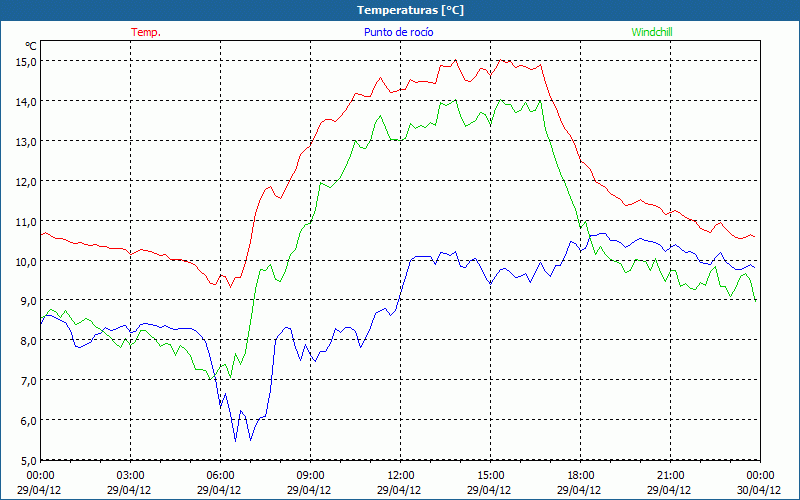The height and width of the screenshot is (500, 800).
Task: Click the 10,0 y-axis value
Action: [26, 262]
